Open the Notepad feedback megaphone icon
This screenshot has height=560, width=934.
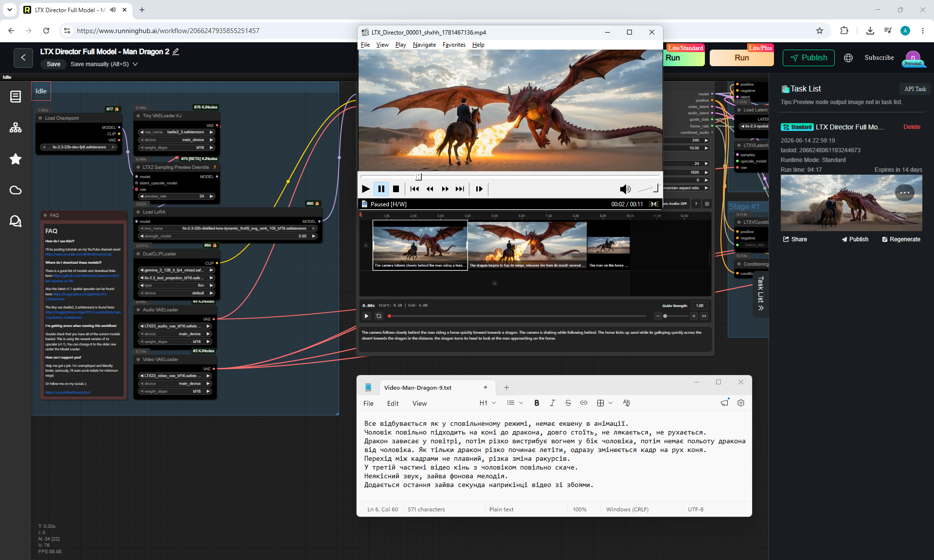click(x=725, y=403)
